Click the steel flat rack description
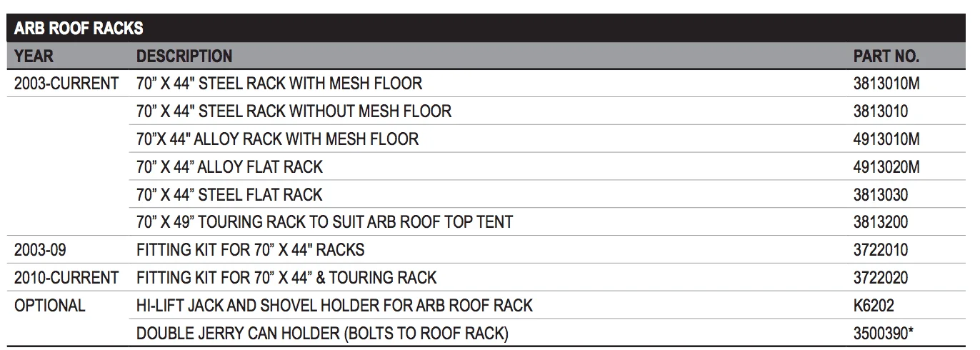The height and width of the screenshot is (350, 980). coord(229,194)
